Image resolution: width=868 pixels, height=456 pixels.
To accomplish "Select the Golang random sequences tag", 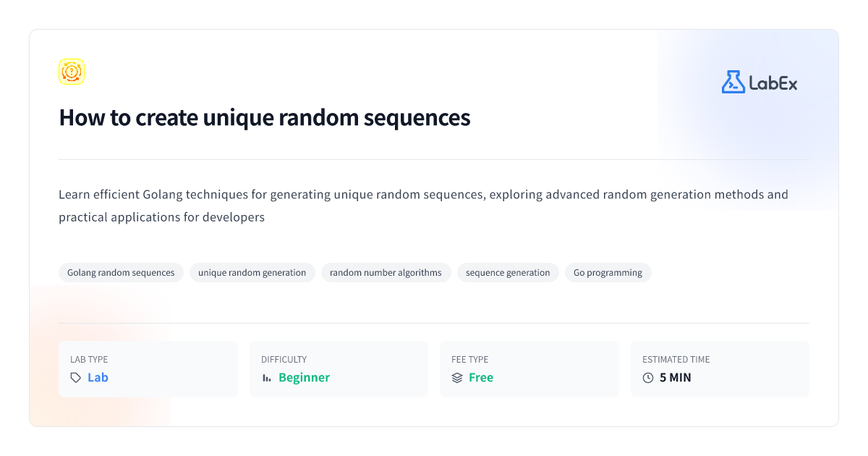I will click(x=121, y=273).
